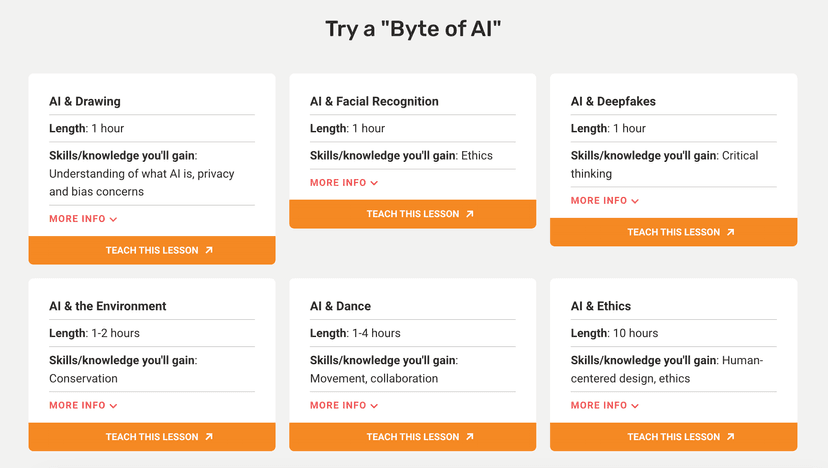Click arrow icon on AI & Ethics teach button
This screenshot has height=468, width=828.
731,437
